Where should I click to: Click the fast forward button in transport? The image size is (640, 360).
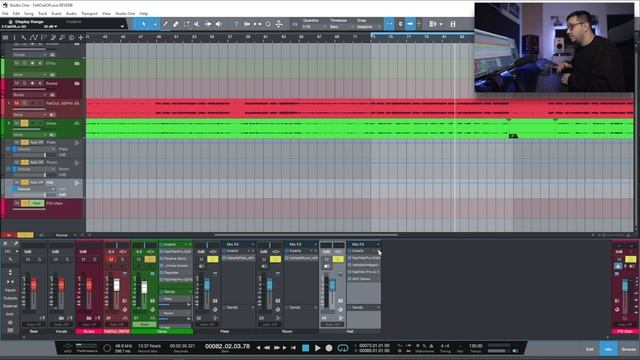(277, 348)
